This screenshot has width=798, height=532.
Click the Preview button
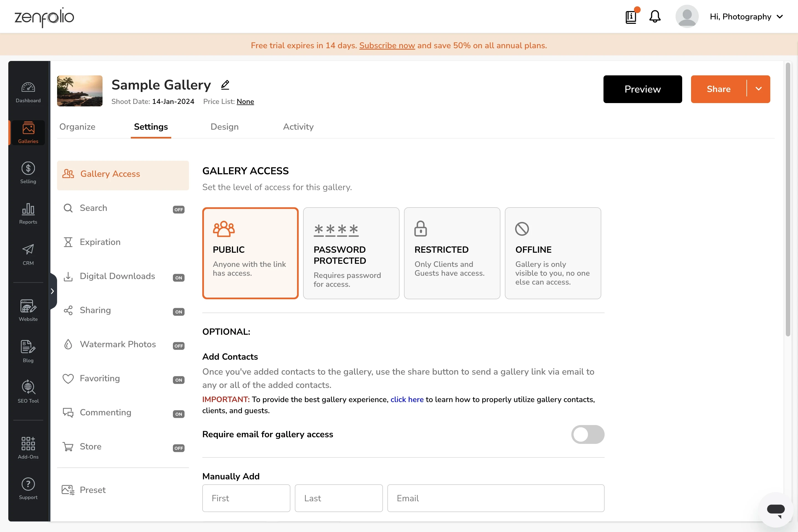(642, 89)
